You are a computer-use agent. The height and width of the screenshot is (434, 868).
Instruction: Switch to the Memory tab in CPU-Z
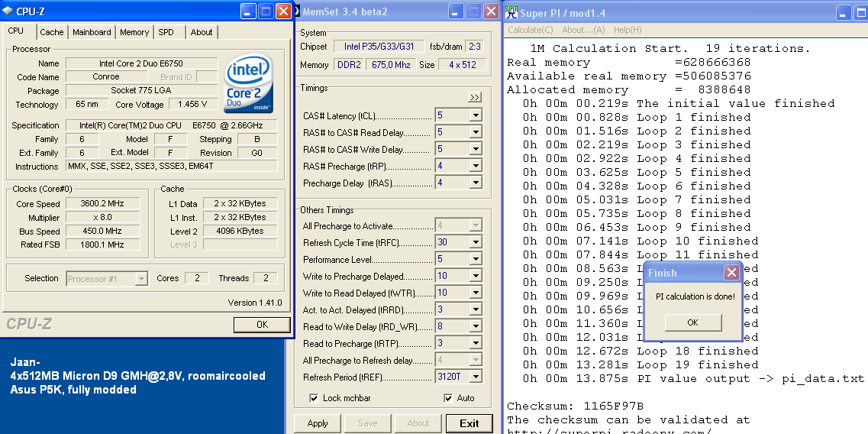134,32
